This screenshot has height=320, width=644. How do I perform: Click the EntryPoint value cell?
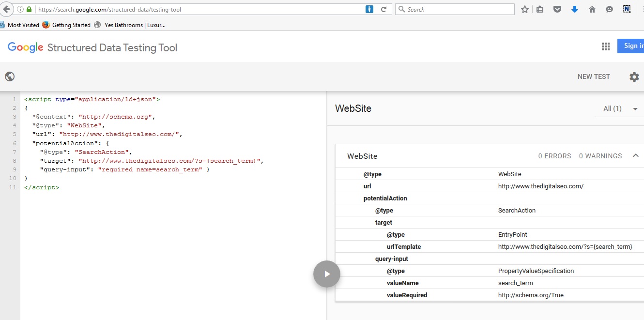pyautogui.click(x=513, y=234)
